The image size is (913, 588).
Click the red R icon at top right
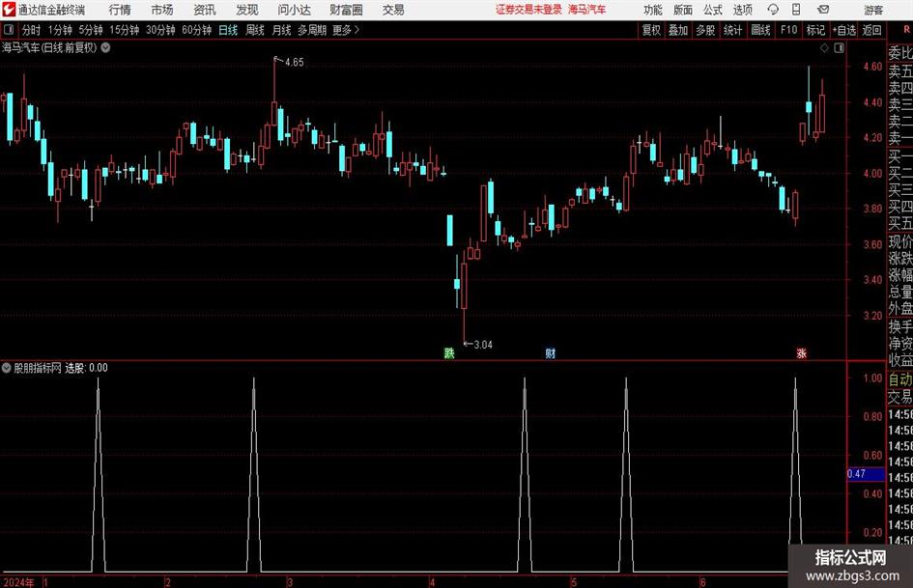pyautogui.click(x=906, y=30)
